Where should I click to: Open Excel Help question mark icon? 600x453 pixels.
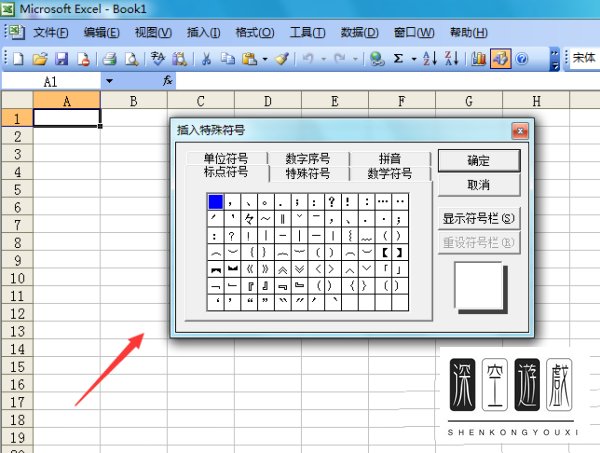[x=522, y=59]
